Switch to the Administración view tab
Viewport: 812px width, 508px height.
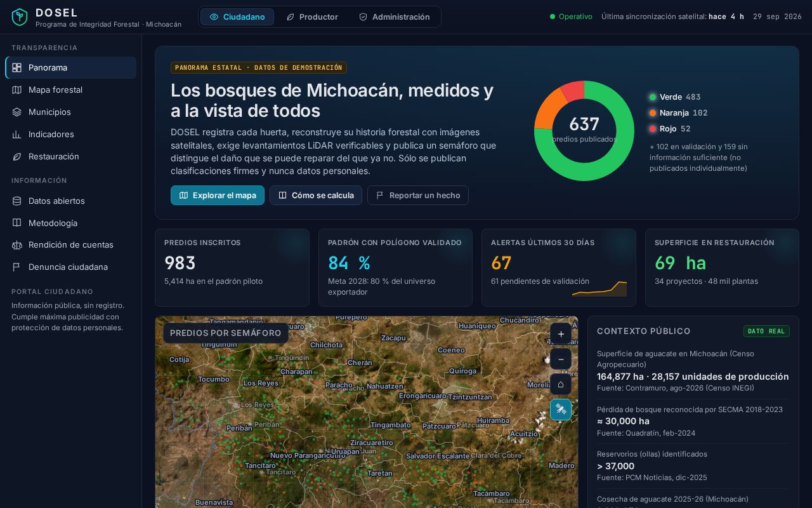(394, 17)
